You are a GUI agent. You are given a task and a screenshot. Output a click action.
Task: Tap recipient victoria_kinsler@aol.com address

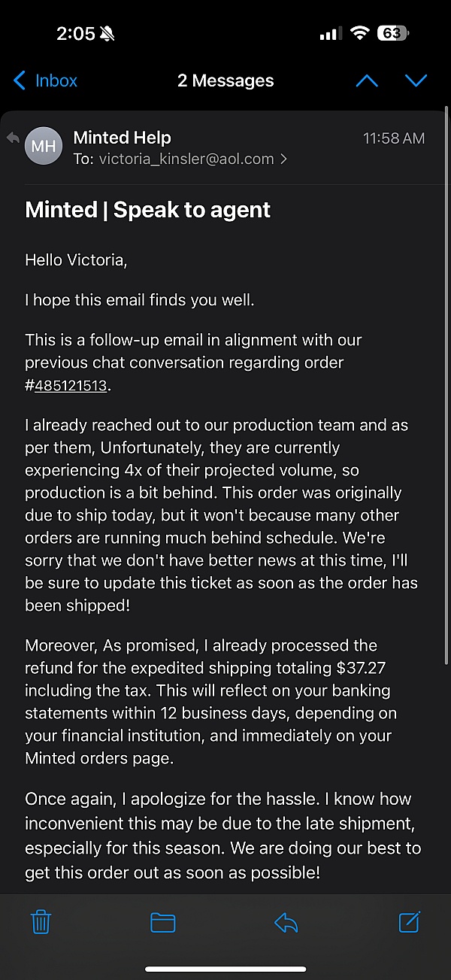[186, 159]
